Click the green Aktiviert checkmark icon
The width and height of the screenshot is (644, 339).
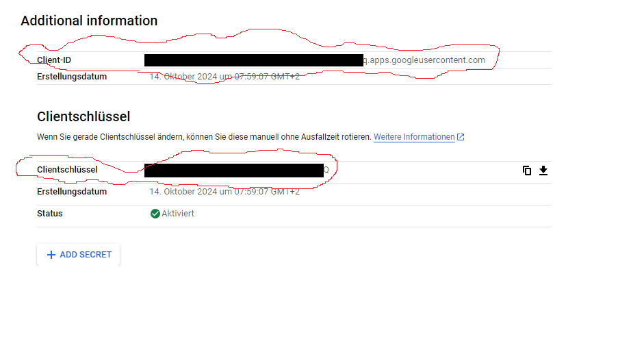click(155, 214)
